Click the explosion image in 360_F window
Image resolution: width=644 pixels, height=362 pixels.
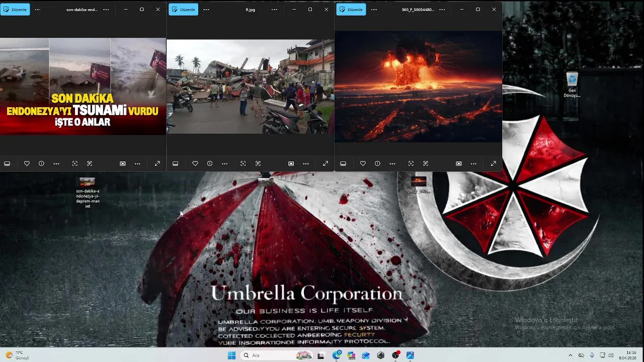(x=418, y=86)
